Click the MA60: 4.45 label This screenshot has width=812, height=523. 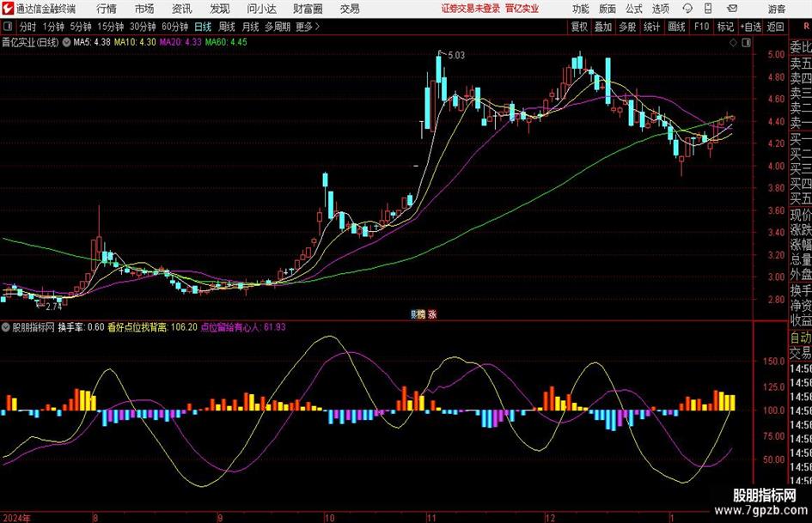point(226,42)
